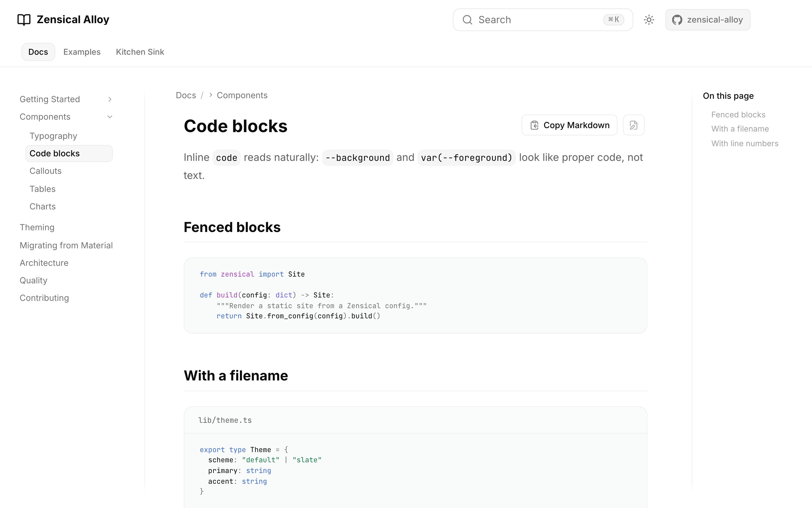Expand the Getting Started section chevron
Image resolution: width=812 pixels, height=508 pixels.
[110, 99]
